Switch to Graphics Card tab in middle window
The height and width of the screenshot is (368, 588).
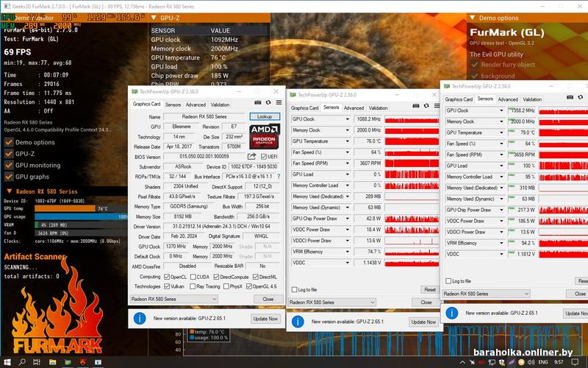[304, 107]
